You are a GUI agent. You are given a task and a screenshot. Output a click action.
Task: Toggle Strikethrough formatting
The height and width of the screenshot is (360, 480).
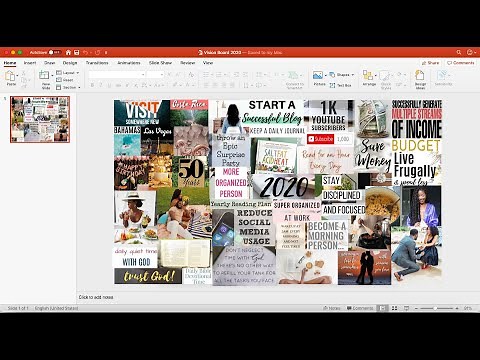[x=118, y=85]
